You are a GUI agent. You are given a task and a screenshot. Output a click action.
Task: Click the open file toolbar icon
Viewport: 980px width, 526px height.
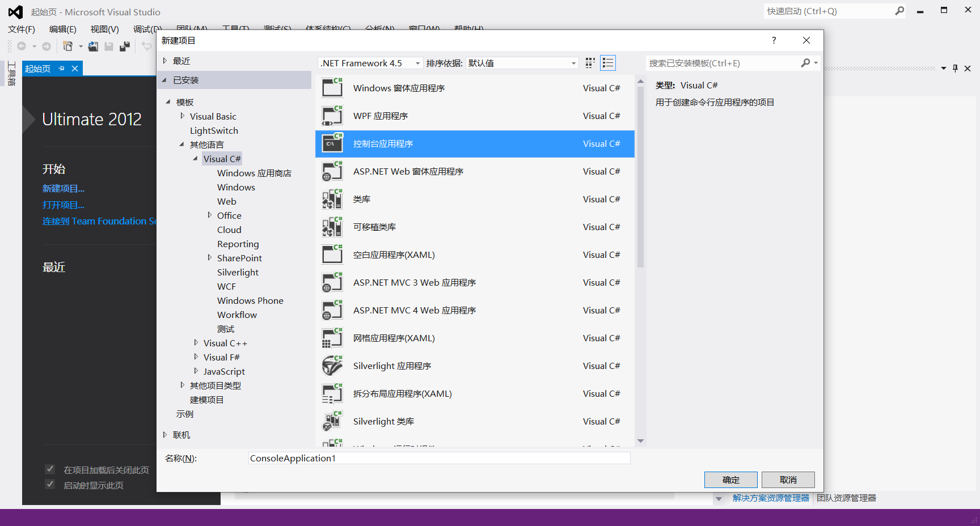click(93, 46)
